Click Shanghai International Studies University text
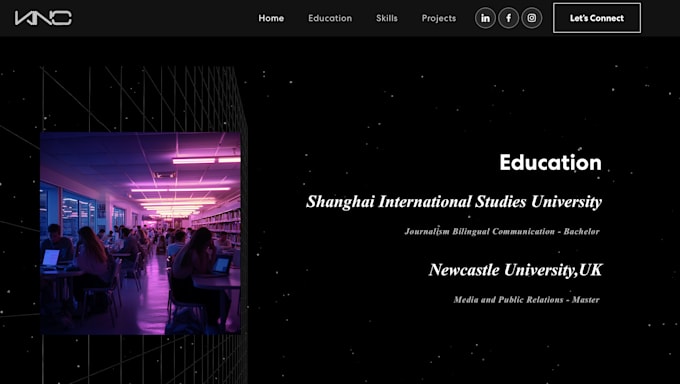 [454, 202]
